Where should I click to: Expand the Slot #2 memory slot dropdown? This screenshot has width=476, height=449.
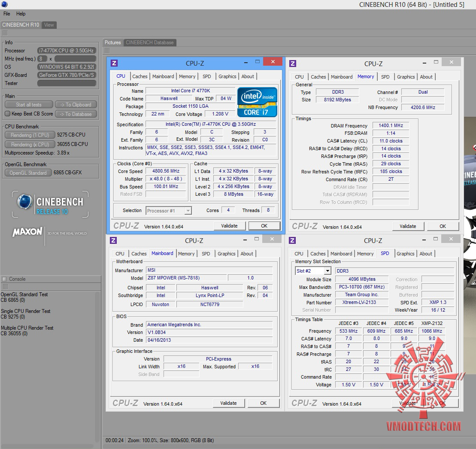(327, 271)
